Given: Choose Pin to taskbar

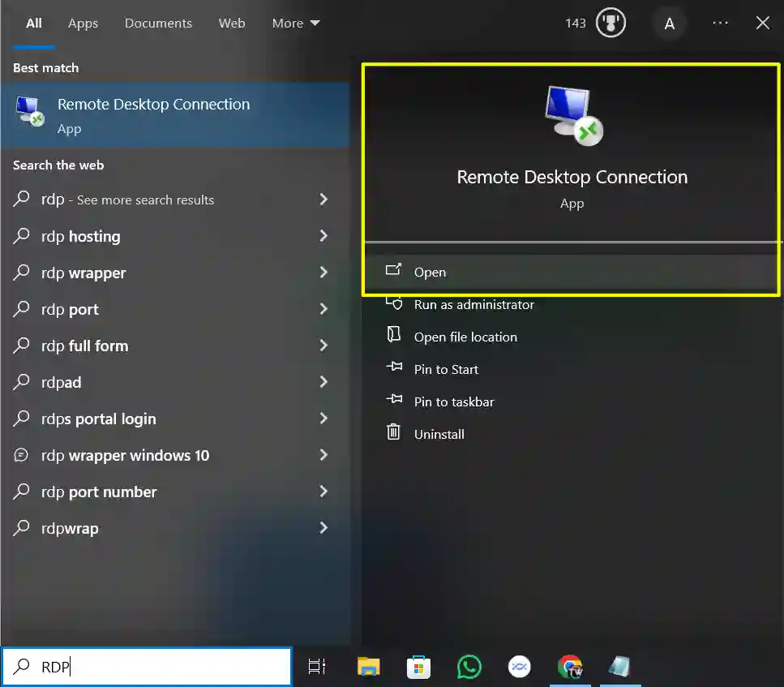Looking at the screenshot, I should pos(453,401).
